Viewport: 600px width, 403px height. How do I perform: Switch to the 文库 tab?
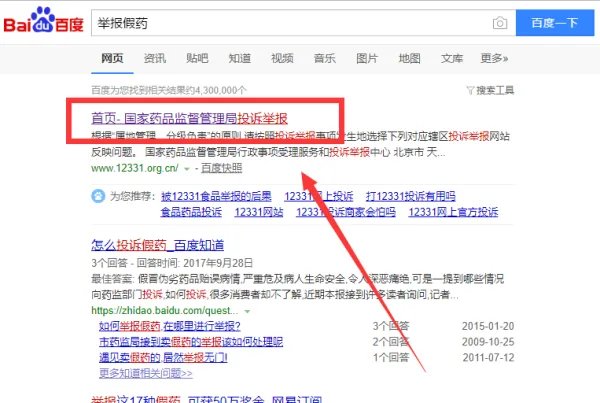[452, 58]
